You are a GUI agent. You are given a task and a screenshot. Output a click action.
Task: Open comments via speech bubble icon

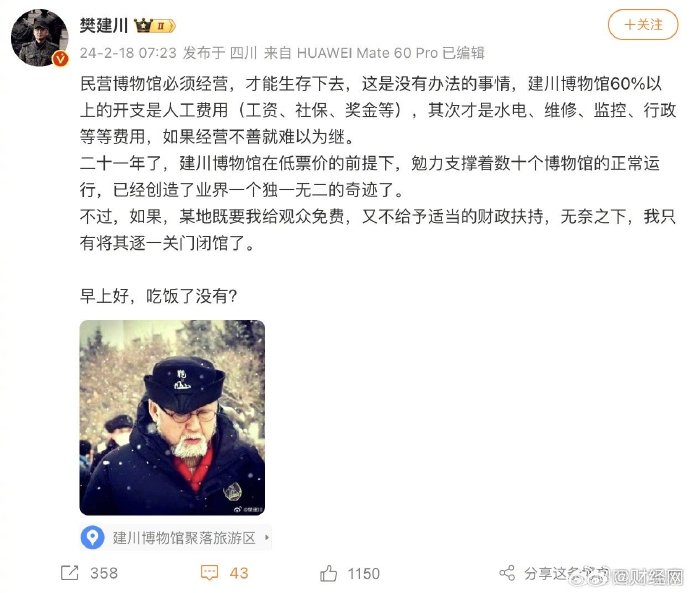(x=209, y=573)
